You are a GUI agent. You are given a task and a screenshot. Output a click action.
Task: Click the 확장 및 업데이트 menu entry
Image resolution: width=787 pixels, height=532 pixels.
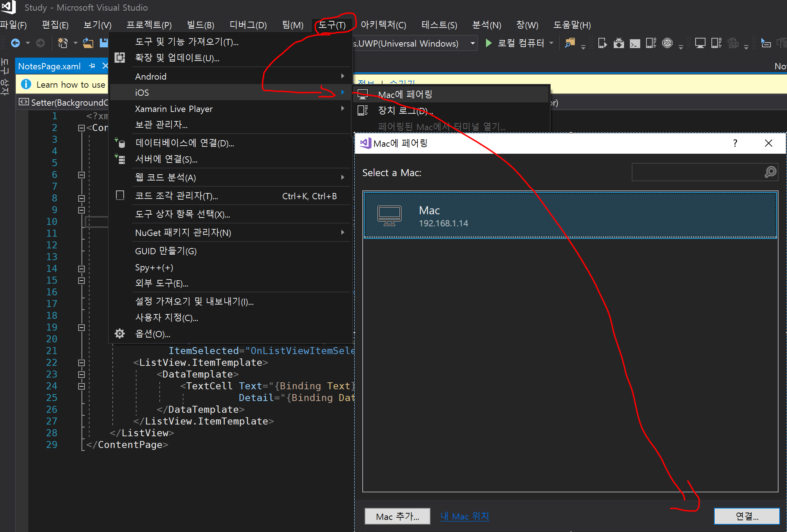pyautogui.click(x=177, y=58)
